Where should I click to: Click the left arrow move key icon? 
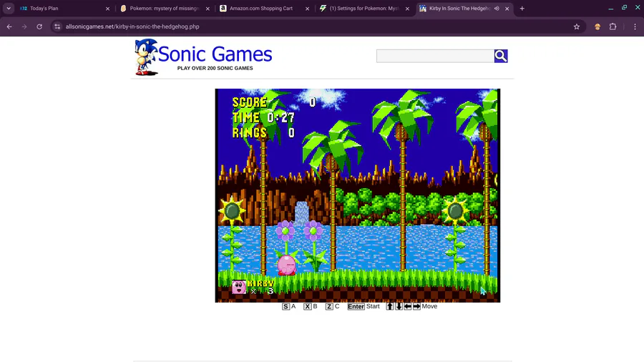408,307
